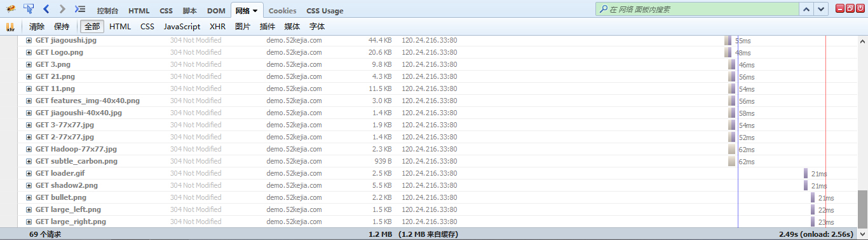Switch to the DOM tab

coord(216,11)
